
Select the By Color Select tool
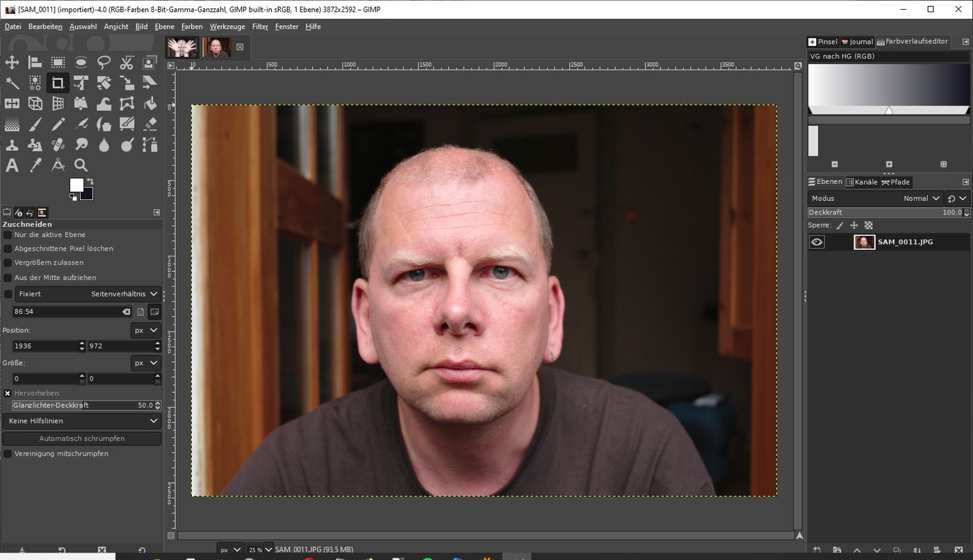35,83
